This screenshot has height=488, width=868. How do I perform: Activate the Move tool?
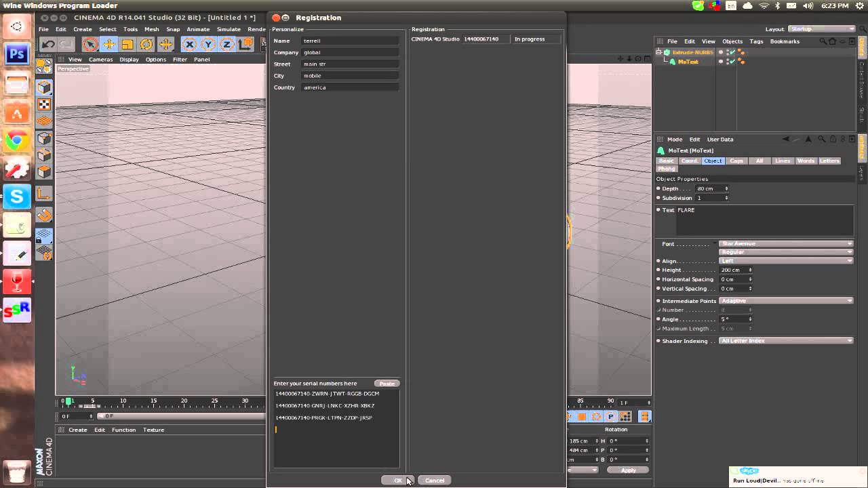[109, 45]
